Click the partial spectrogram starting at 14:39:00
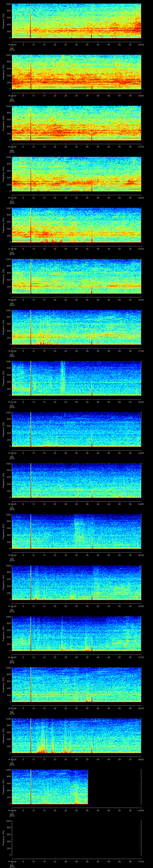The width and height of the screenshot is (153, 868). (x=50, y=787)
